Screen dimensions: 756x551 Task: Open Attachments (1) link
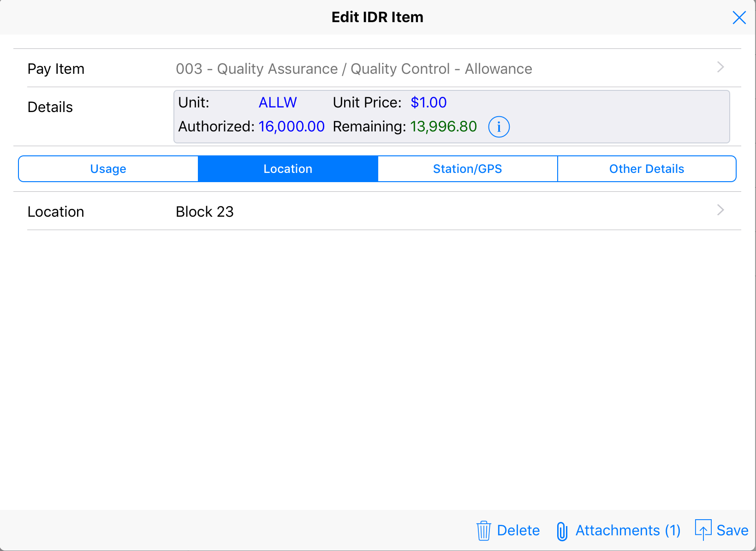(628, 531)
